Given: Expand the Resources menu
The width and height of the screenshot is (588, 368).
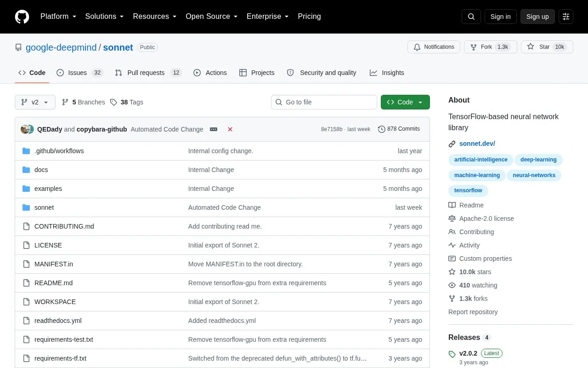Looking at the screenshot, I should (x=155, y=17).
